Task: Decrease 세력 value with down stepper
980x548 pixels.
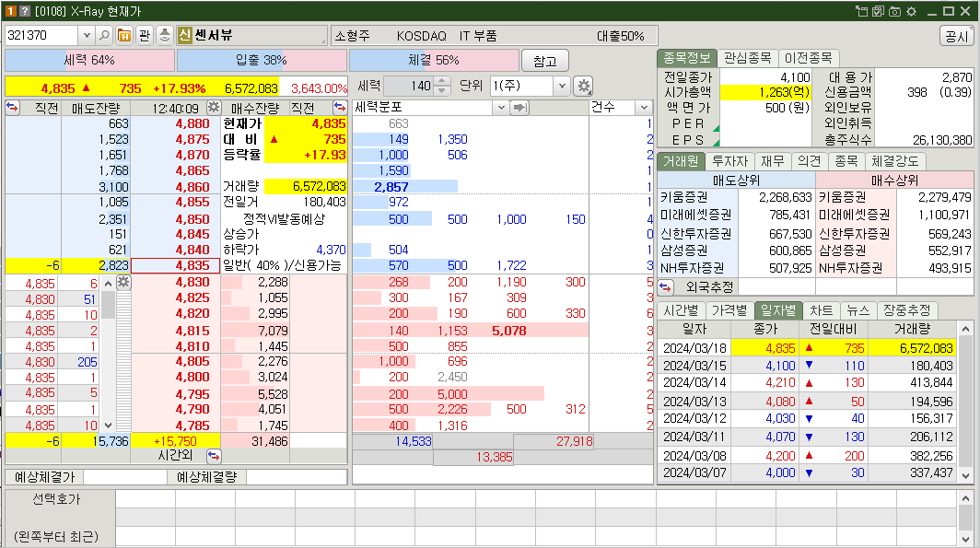Action: coord(442,90)
